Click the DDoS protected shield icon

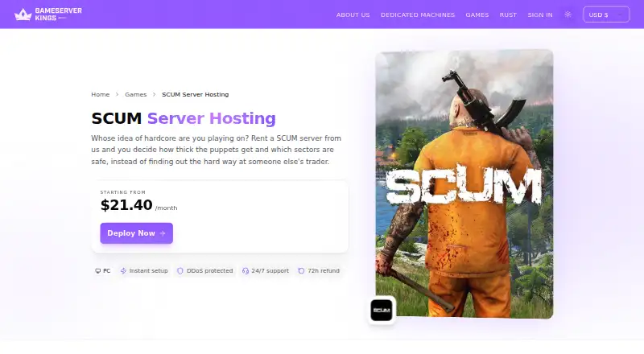pos(180,271)
